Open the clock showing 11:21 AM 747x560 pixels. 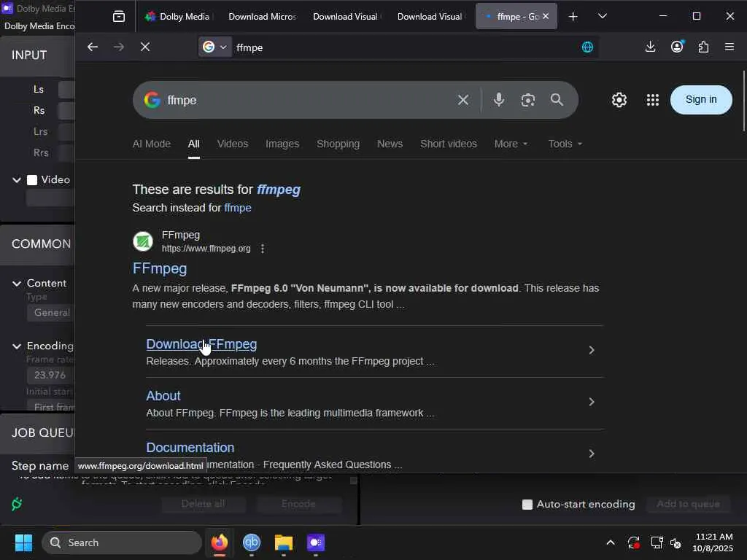pyautogui.click(x=713, y=542)
